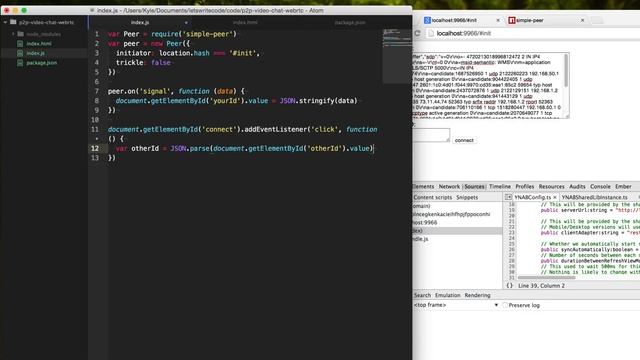Select the highlighted (index) entry in navigator
This screenshot has height=360, width=640.
457,231
